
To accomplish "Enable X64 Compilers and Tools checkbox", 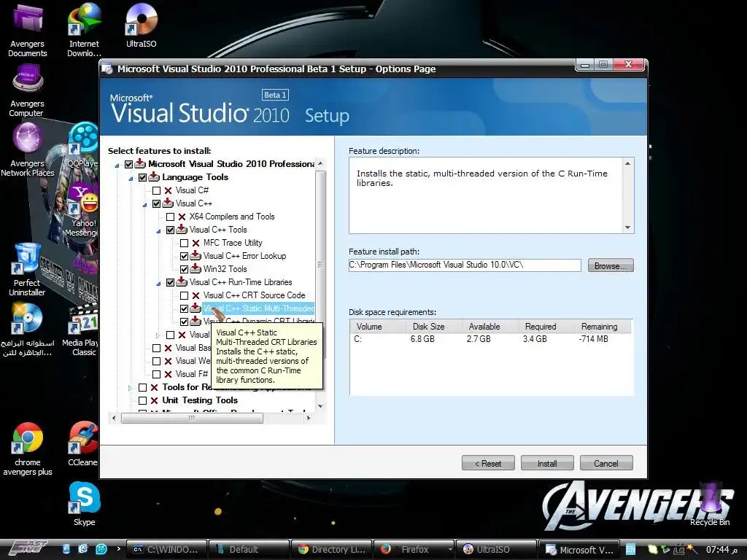I will click(170, 217).
